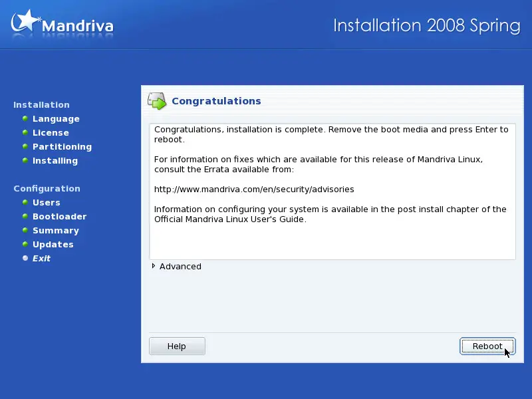Select the License step in sidebar
Viewport: 532px width, 399px height.
pos(51,132)
